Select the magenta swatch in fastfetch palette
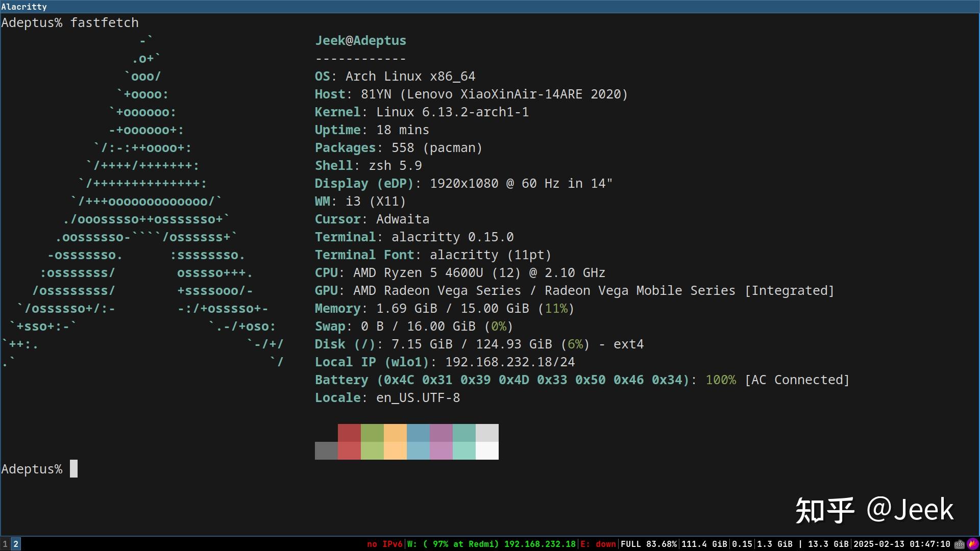This screenshot has height=551, width=980. pyautogui.click(x=441, y=442)
